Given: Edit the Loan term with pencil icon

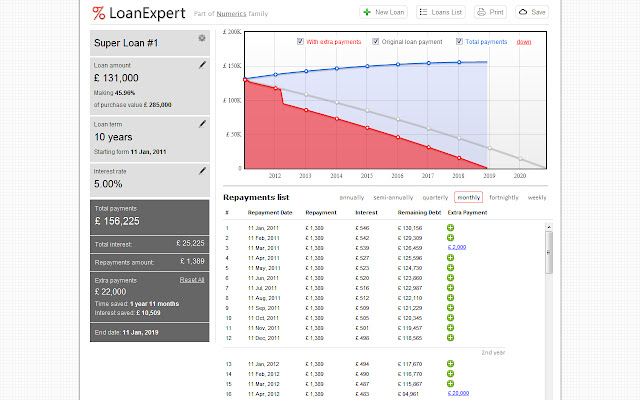Looking at the screenshot, I should 202,124.
